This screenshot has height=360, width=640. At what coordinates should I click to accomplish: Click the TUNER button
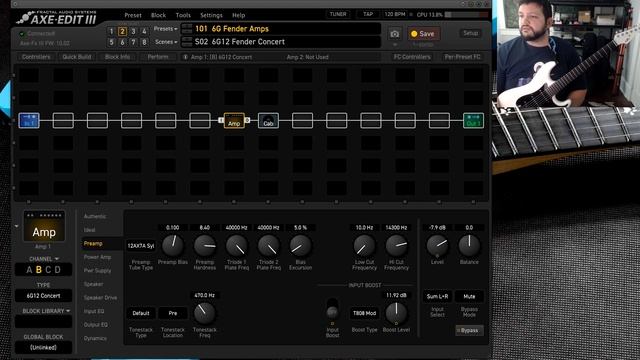coord(338,14)
